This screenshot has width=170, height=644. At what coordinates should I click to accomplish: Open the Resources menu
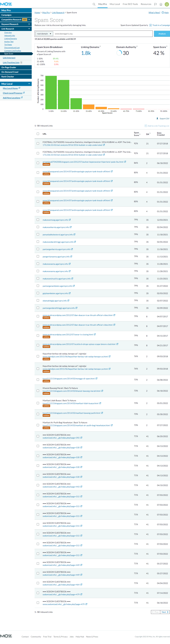146,4
